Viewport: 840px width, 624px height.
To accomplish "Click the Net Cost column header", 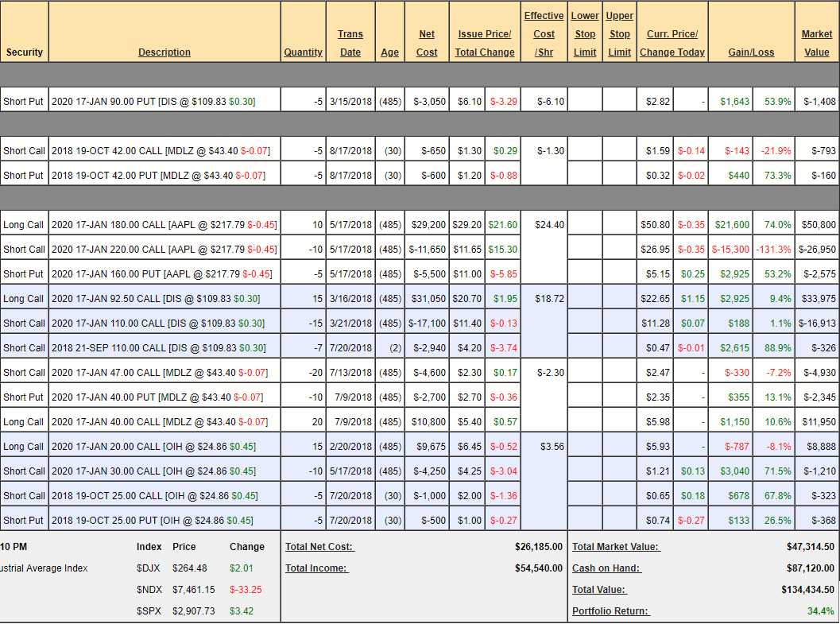I will 427,43.
